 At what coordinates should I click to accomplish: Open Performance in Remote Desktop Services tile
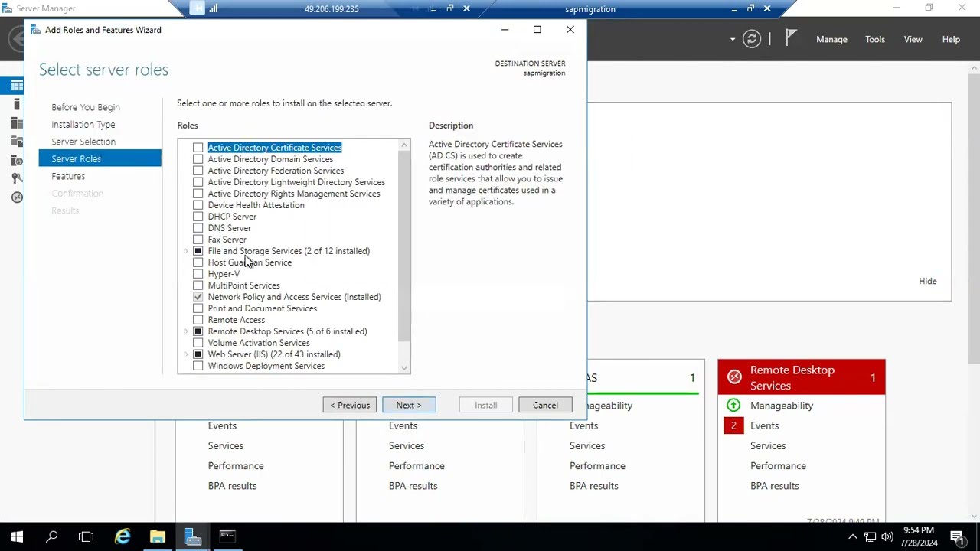coord(778,465)
